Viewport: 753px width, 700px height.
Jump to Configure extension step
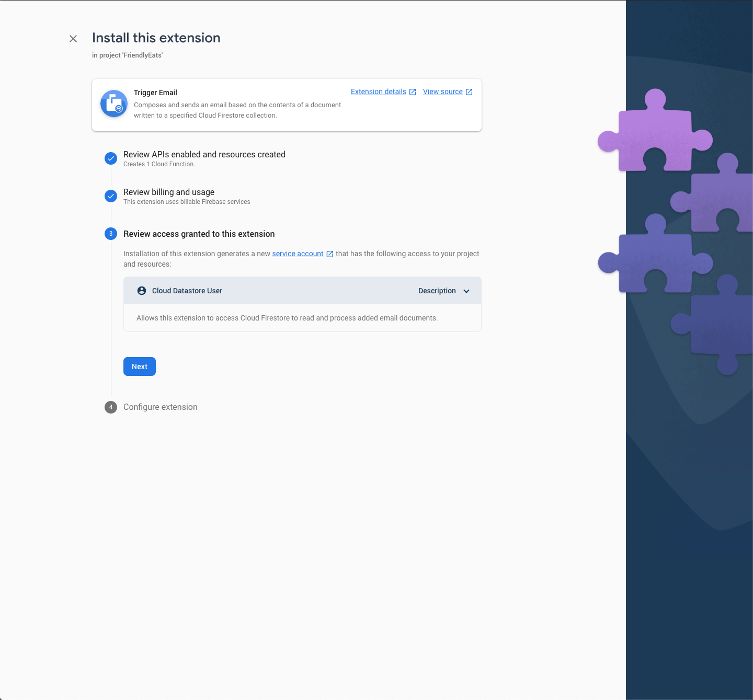(160, 407)
